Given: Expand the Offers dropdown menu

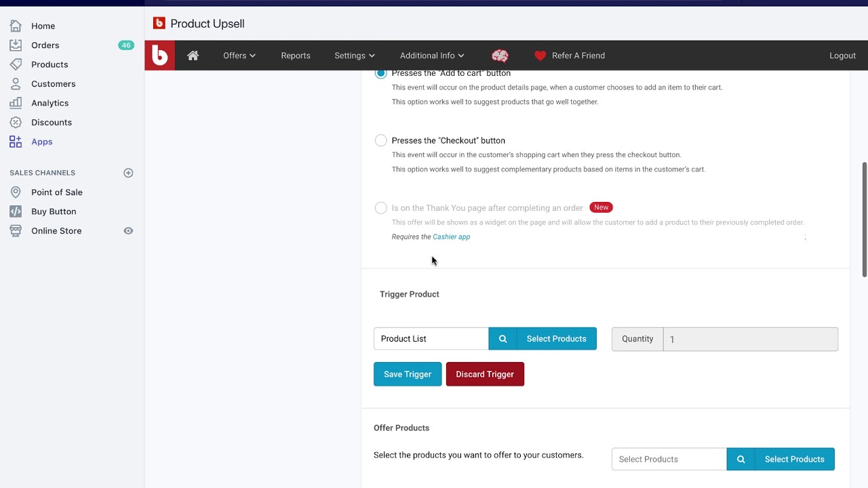Looking at the screenshot, I should click(x=239, y=56).
